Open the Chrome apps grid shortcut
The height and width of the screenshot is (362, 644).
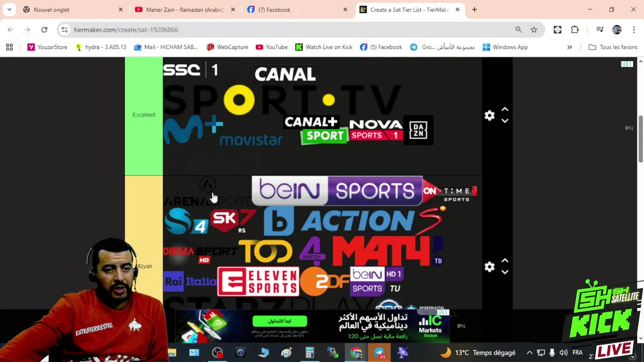9,47
